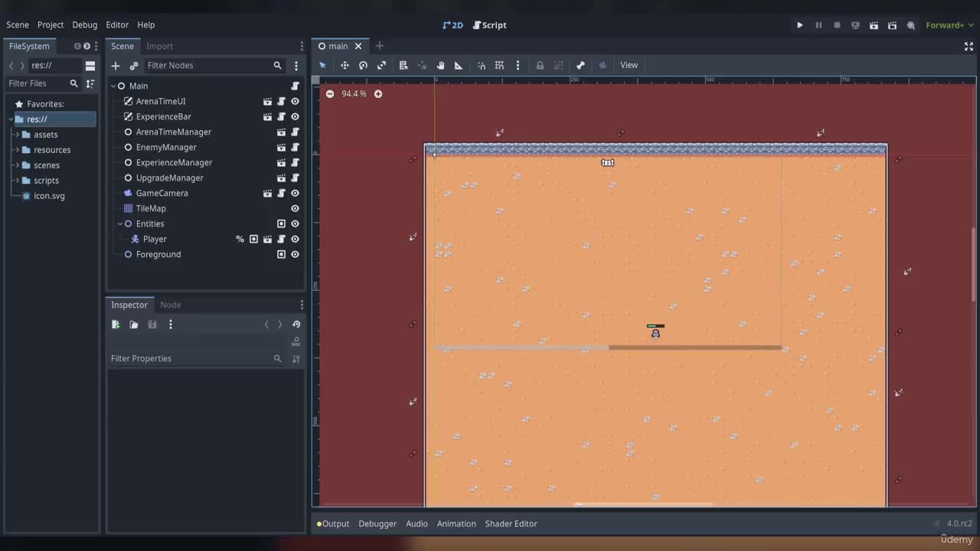Switch to the Script workspace

(489, 25)
